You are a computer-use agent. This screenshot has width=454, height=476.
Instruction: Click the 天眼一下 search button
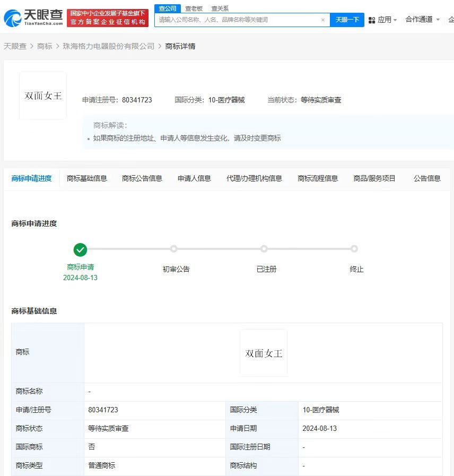click(347, 19)
